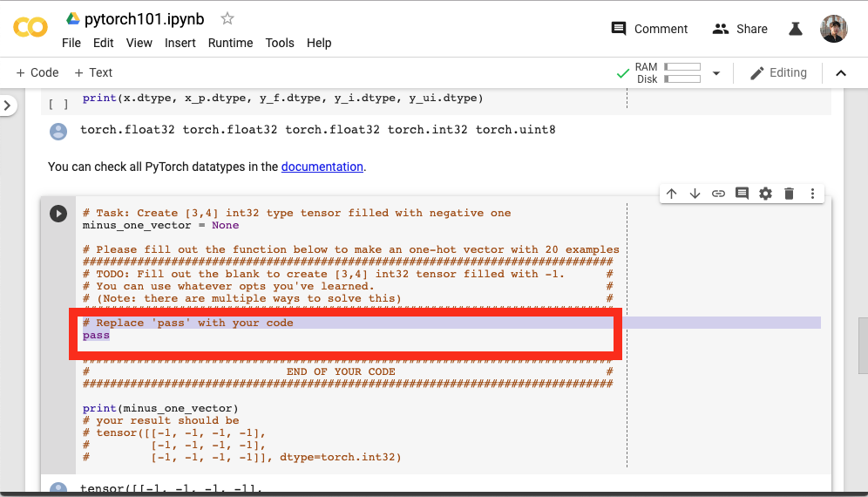The height and width of the screenshot is (497, 868).
Task: Add a comment to the cell
Action: click(x=742, y=194)
